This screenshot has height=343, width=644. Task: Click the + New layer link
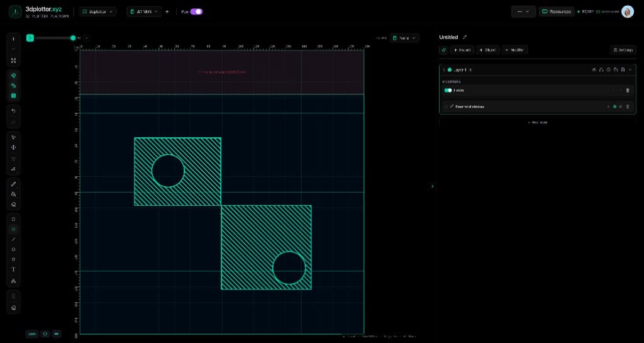538,123
